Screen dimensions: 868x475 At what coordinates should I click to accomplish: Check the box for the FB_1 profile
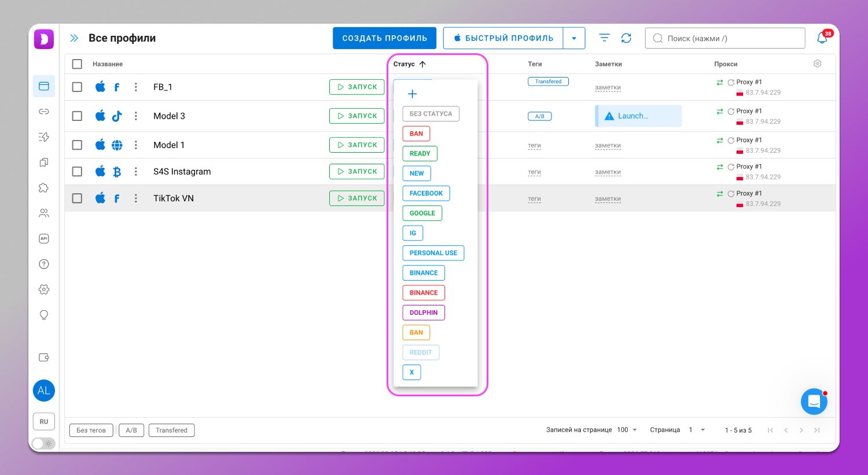point(77,87)
